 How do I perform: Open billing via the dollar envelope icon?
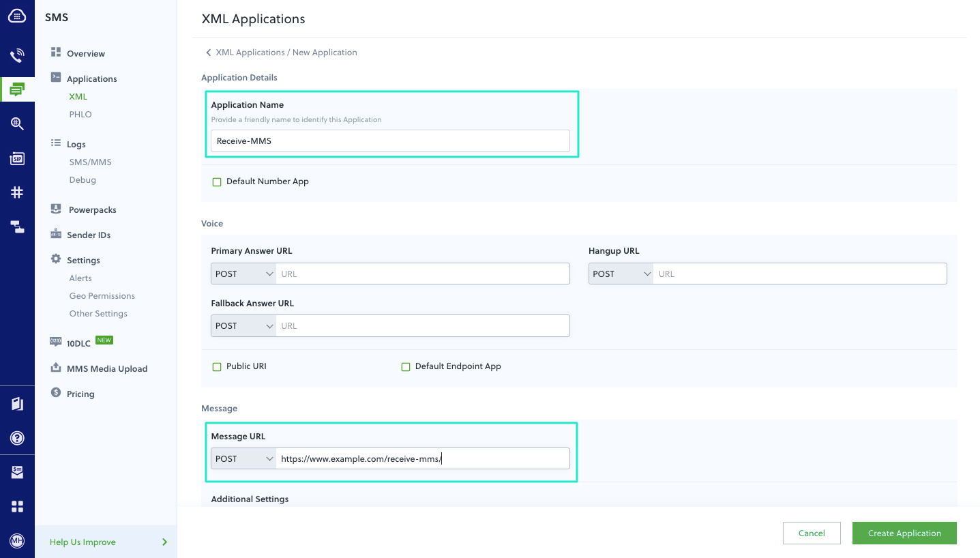tap(17, 471)
